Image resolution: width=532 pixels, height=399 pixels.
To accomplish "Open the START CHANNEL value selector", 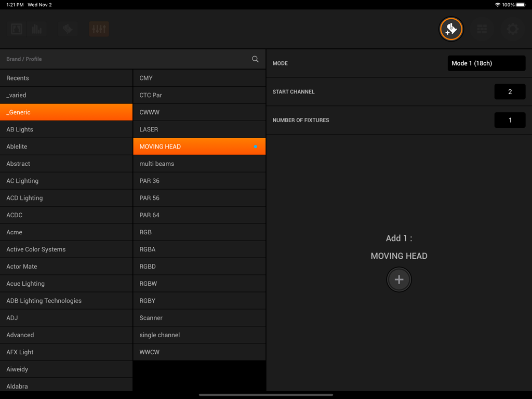I will 510,91.
